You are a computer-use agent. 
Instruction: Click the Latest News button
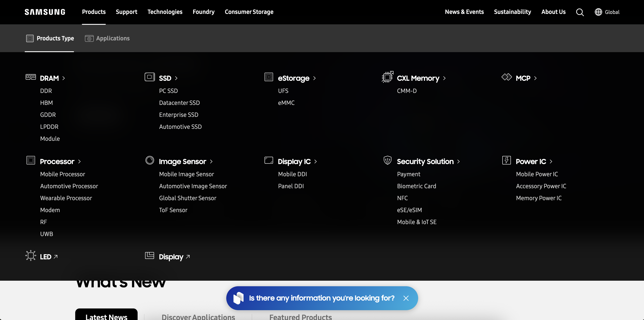[106, 316]
